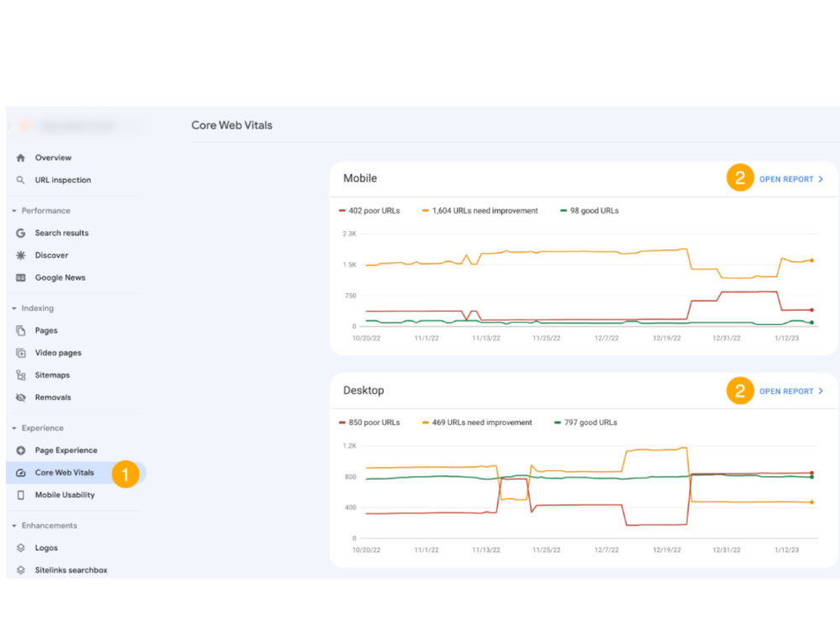Go to URL inspection
Image resolution: width=840 pixels, height=630 pixels.
pyautogui.click(x=63, y=180)
